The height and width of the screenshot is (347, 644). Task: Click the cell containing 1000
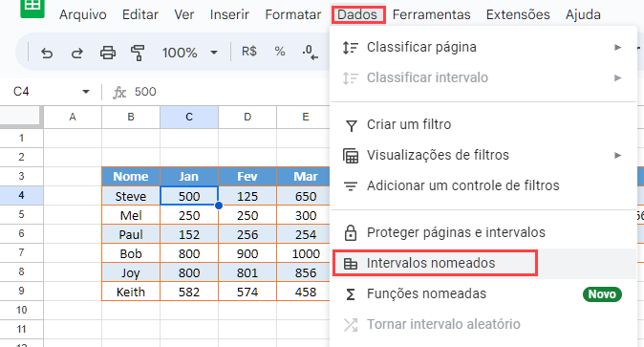tap(304, 253)
